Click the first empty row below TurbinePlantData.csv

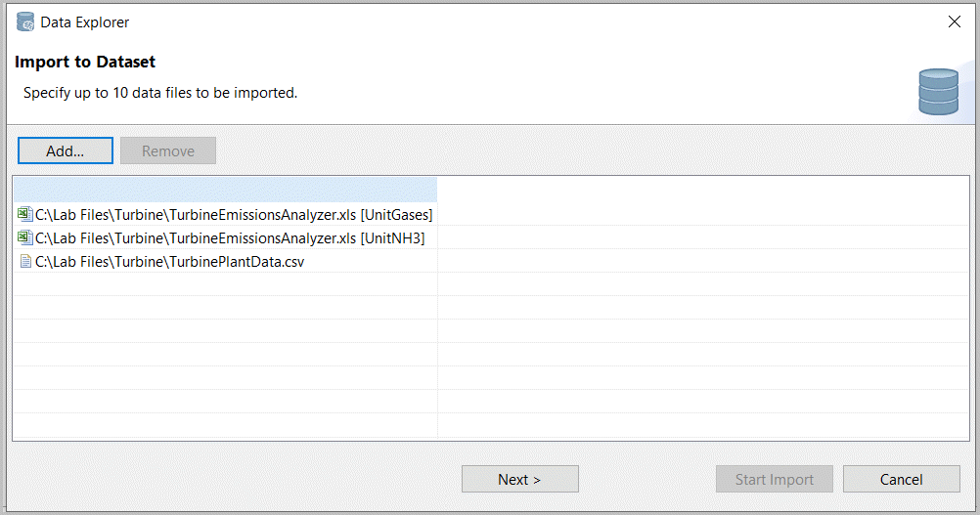point(225,284)
